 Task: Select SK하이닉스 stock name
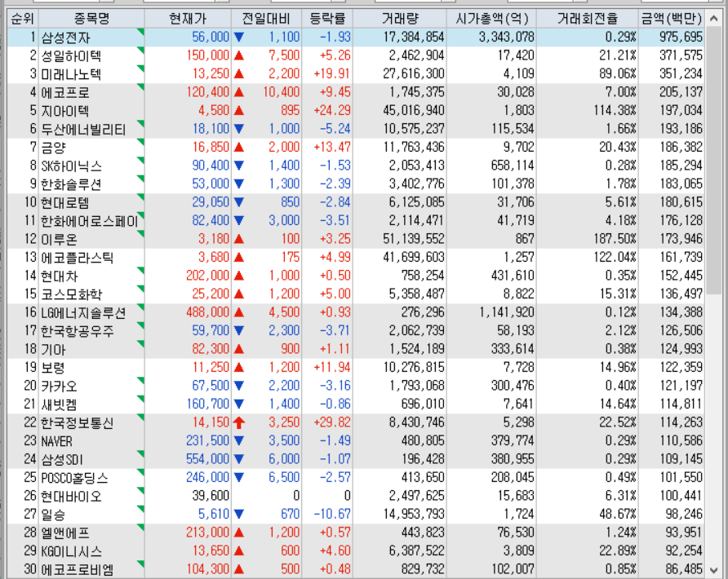point(71,166)
